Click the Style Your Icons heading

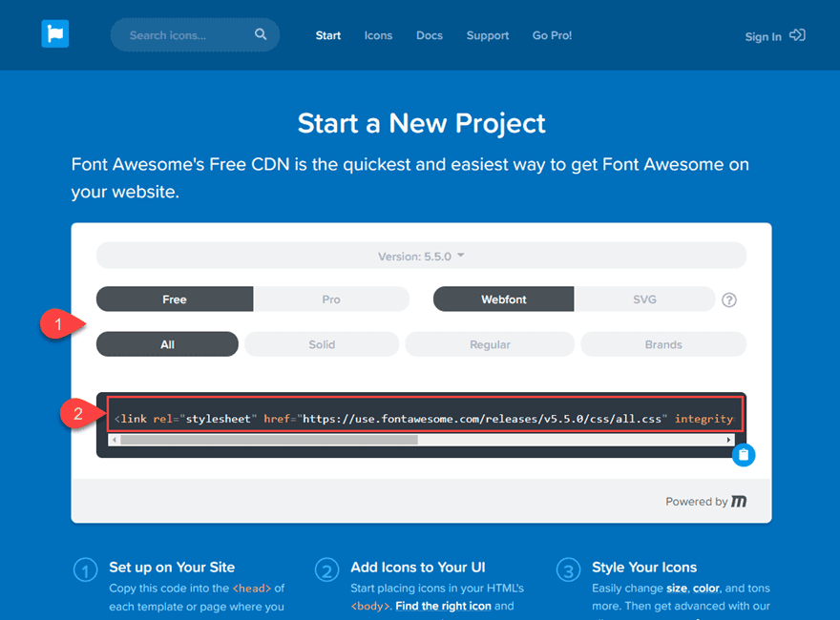point(644,567)
